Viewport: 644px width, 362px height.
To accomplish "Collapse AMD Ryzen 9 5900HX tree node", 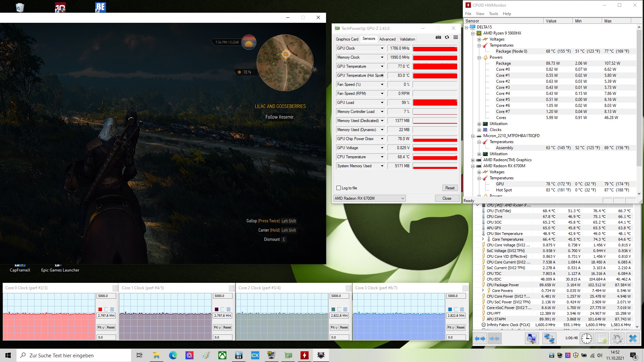I will (473, 33).
